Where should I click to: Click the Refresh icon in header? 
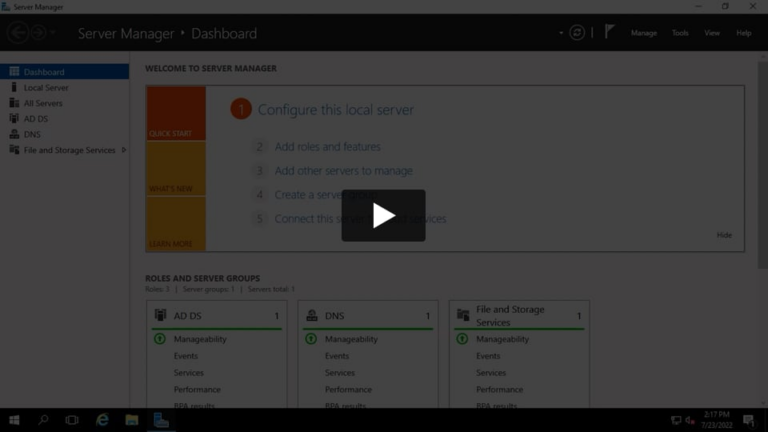[577, 33]
